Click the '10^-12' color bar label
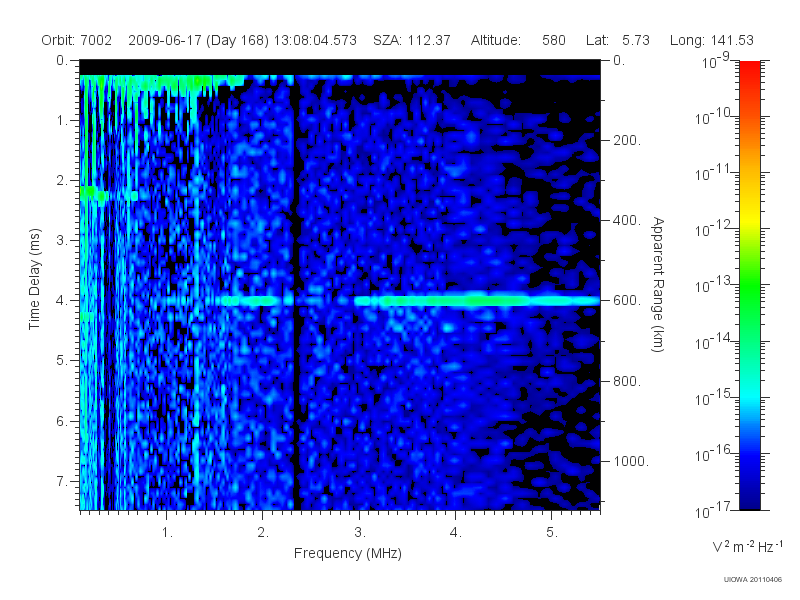The width and height of the screenshot is (800, 600). (x=713, y=229)
